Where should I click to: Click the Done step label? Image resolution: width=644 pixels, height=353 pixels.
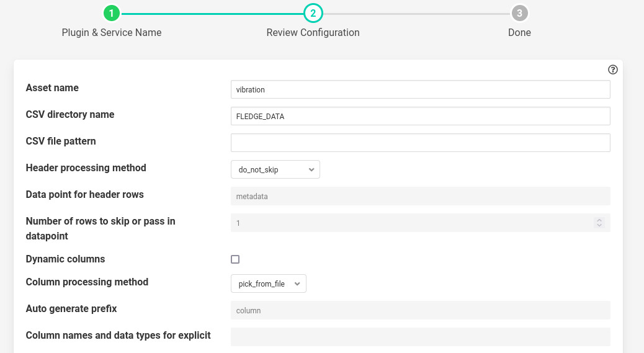click(x=519, y=33)
